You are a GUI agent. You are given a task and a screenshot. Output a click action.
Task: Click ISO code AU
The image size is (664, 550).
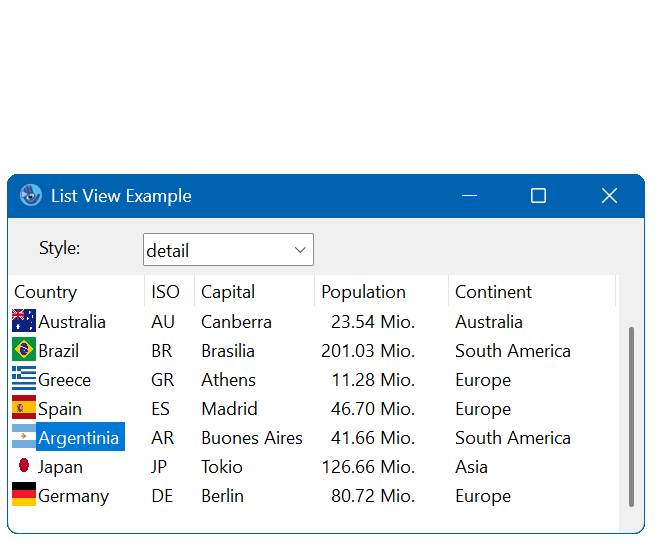click(163, 322)
